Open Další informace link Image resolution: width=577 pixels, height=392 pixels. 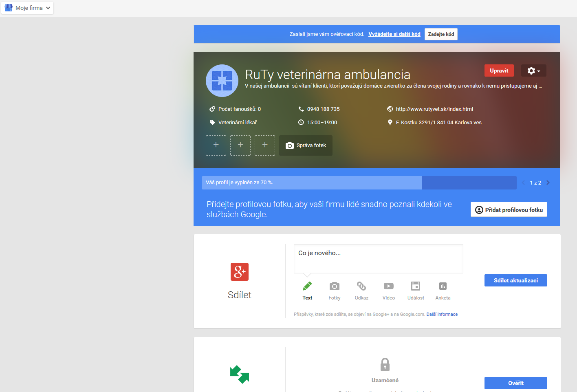pyautogui.click(x=442, y=314)
